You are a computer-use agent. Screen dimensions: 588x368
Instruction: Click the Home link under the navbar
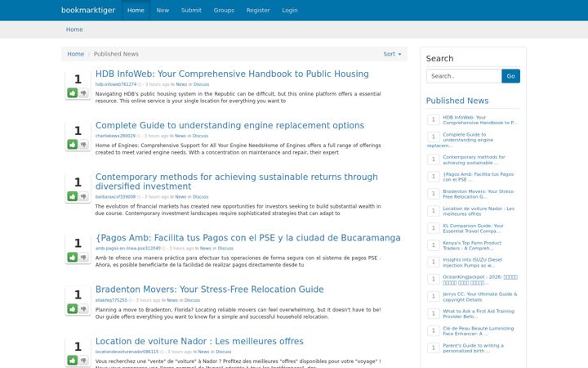point(74,29)
